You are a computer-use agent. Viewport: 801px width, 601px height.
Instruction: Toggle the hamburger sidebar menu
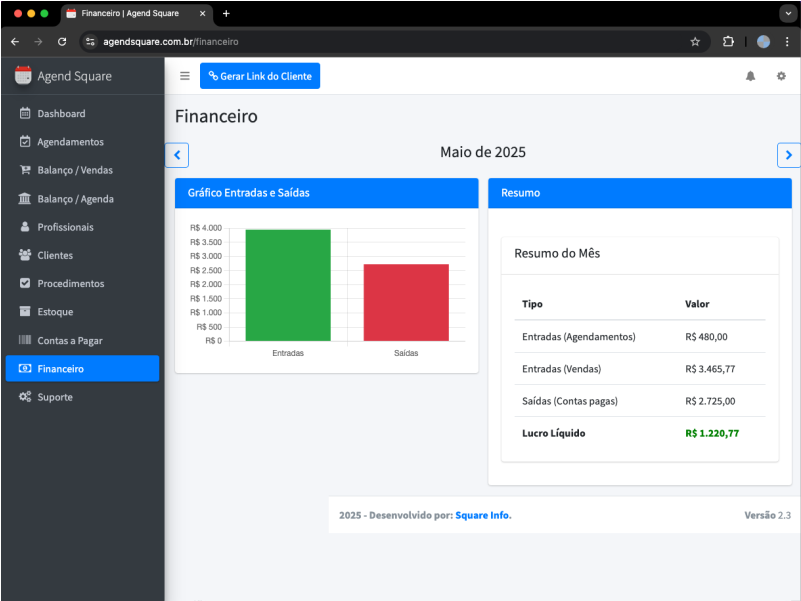pos(184,76)
